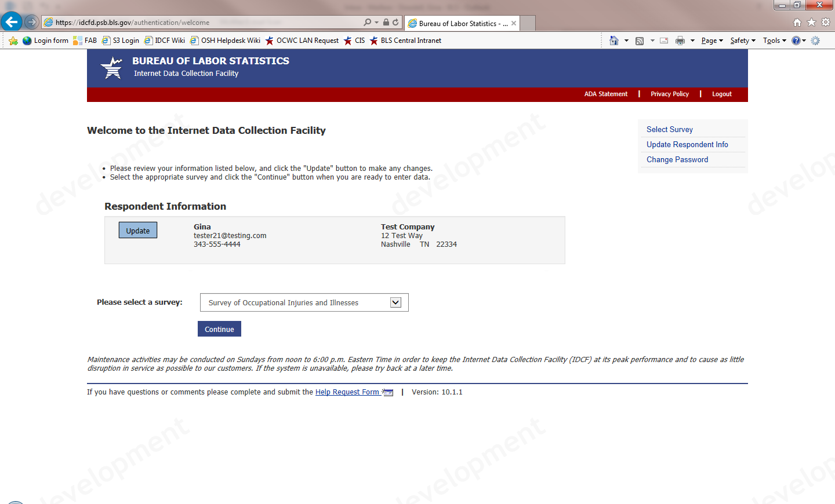Go to Select Survey in sidebar
Viewport: 835px width, 504px height.
click(670, 129)
